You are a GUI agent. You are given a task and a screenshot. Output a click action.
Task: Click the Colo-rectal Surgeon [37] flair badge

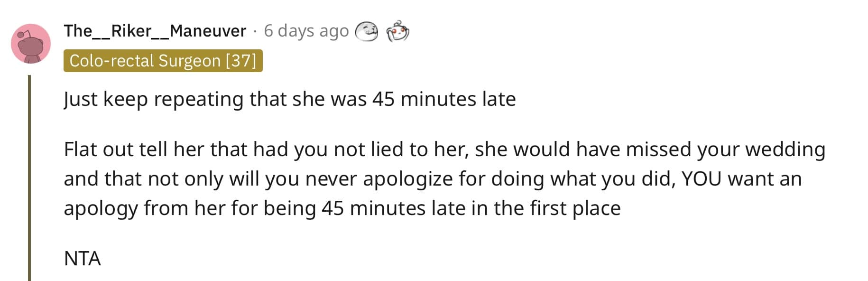[163, 61]
